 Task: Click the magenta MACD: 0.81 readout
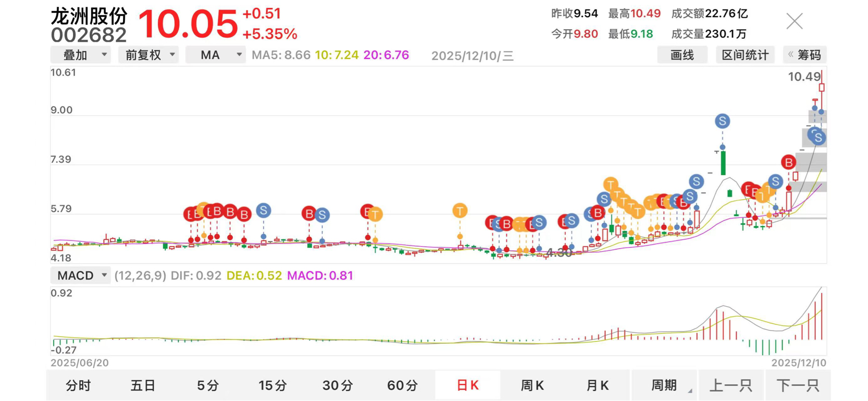coord(320,275)
